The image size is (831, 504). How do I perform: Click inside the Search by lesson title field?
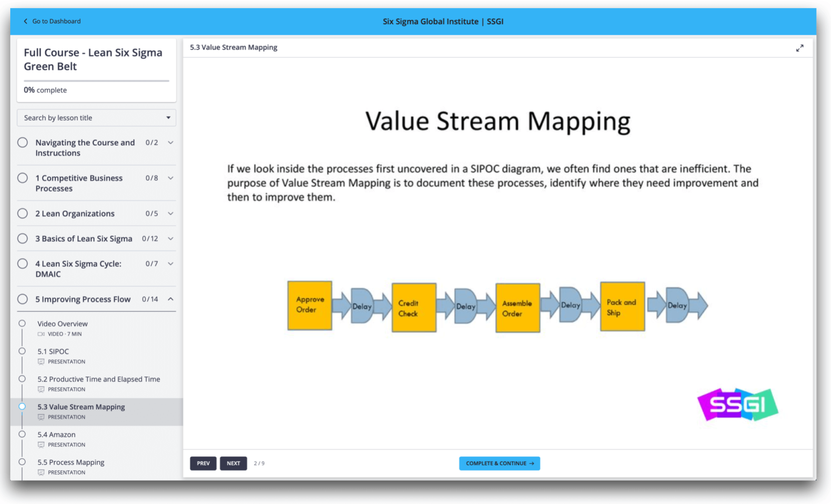coord(81,117)
